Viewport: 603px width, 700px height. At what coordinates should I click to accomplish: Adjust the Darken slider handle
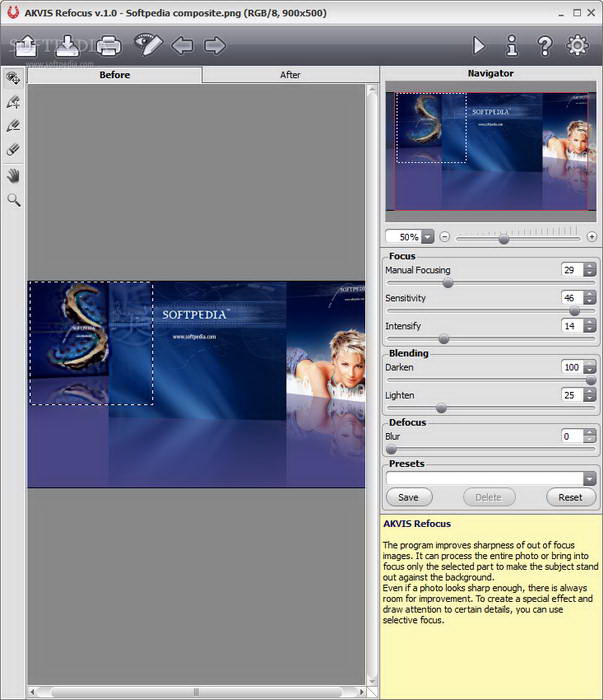(x=591, y=380)
